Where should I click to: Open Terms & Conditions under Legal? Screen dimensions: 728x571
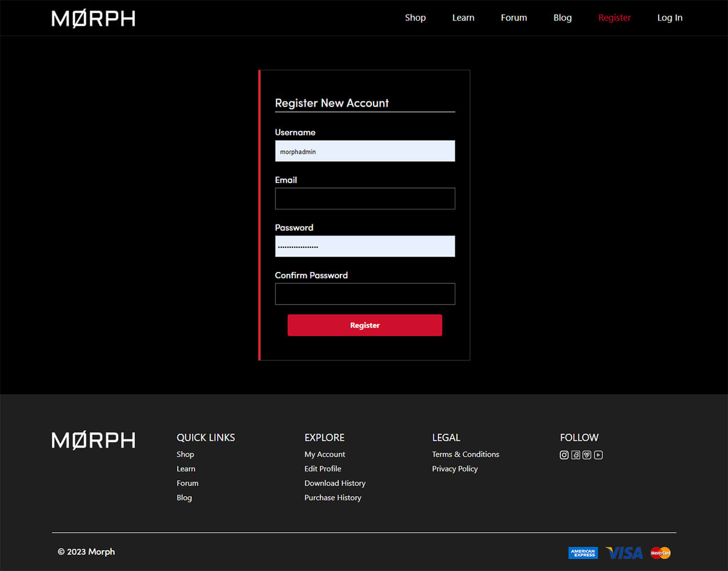point(465,454)
